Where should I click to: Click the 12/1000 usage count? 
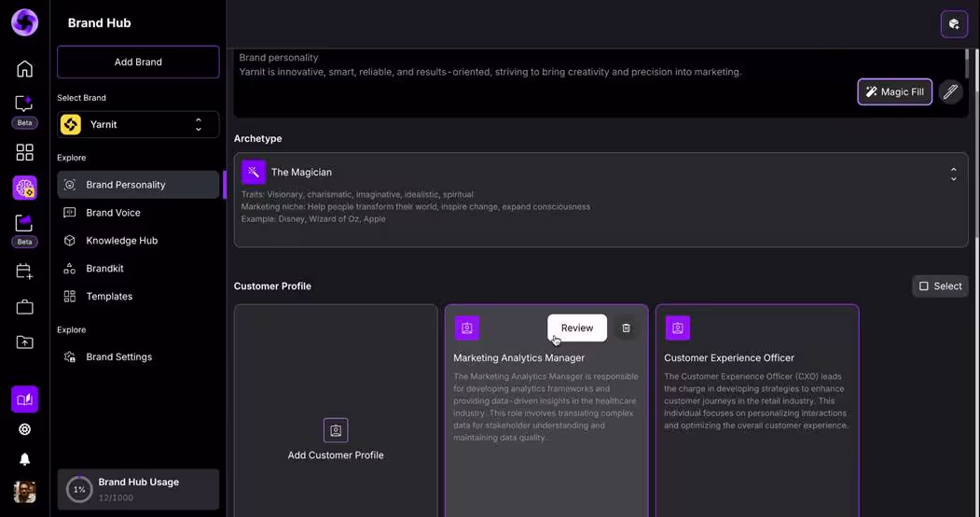tap(116, 497)
